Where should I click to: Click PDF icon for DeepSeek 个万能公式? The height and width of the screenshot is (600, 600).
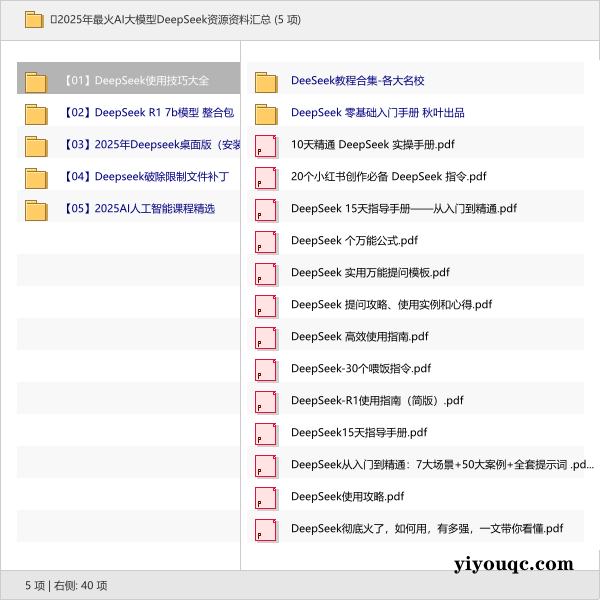[266, 241]
